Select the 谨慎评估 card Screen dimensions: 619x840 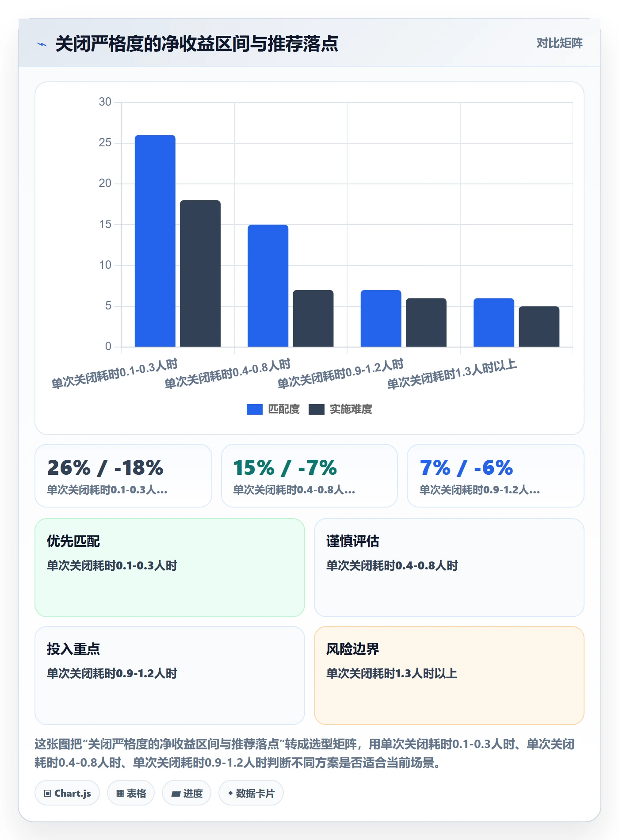(449, 568)
